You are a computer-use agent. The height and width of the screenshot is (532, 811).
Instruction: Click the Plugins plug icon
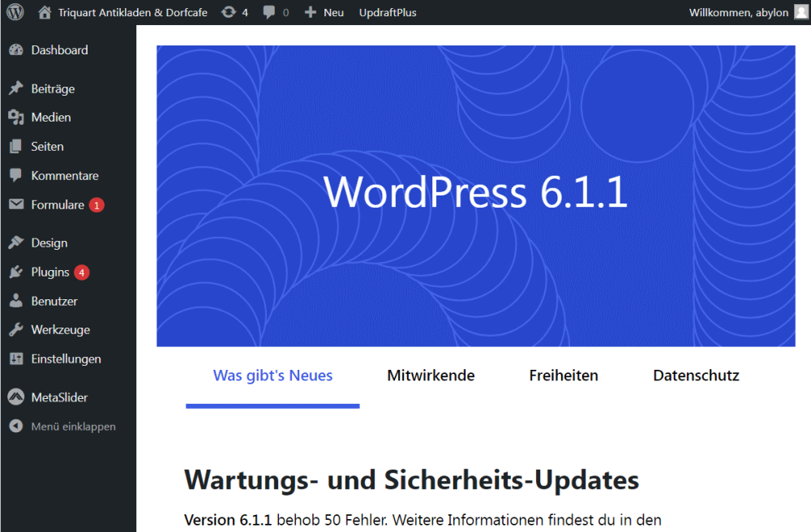(x=16, y=272)
